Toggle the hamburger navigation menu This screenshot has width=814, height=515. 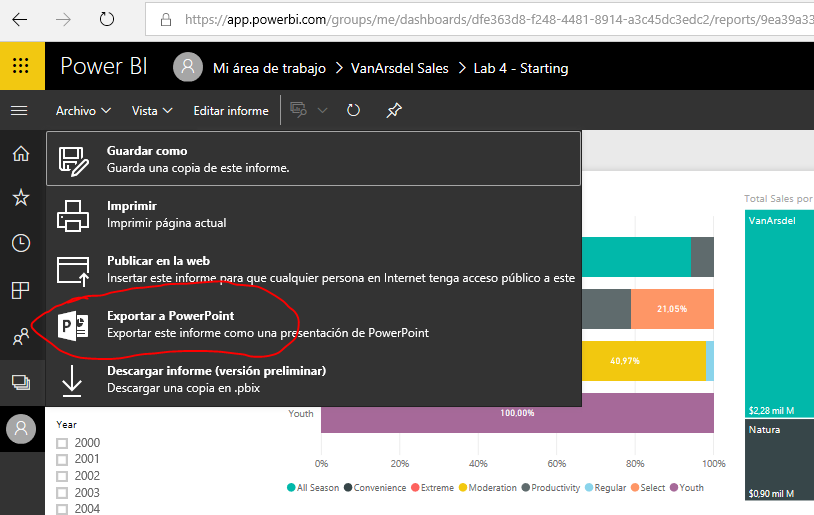point(19,111)
